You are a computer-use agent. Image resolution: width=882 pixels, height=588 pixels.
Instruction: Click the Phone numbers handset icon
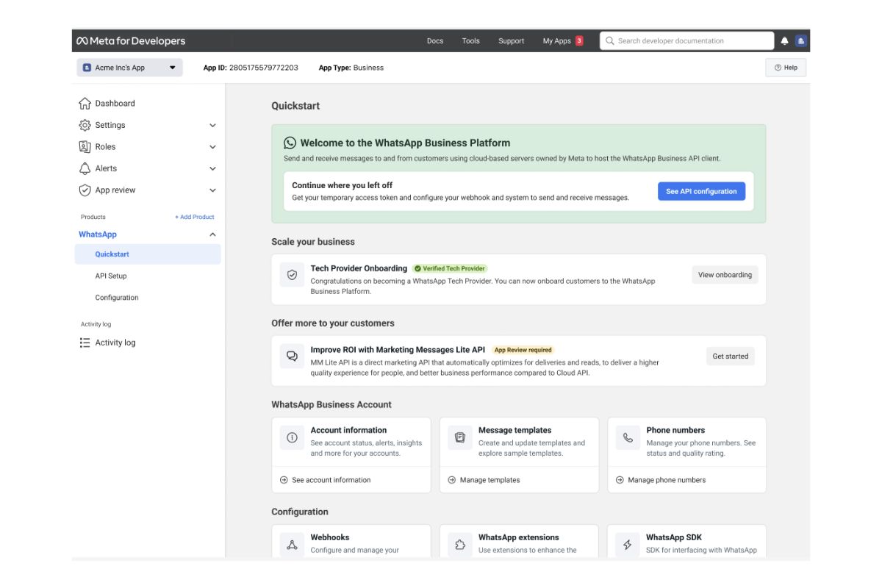[628, 437]
